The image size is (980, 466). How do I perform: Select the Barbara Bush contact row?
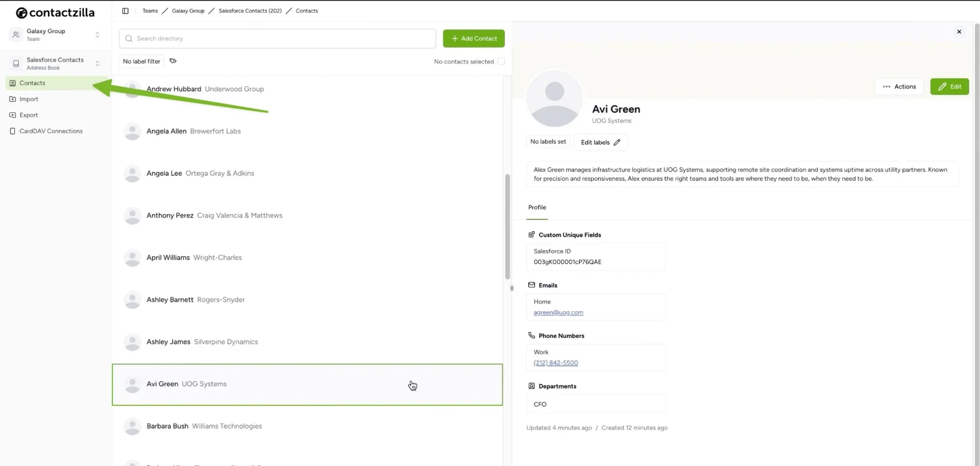(307, 427)
